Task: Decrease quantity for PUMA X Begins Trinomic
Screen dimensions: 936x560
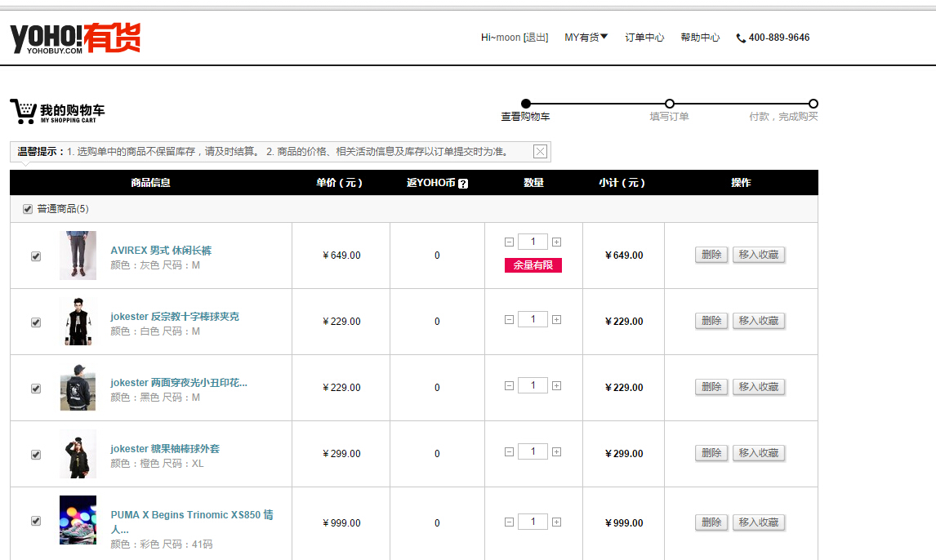Action: tap(509, 522)
